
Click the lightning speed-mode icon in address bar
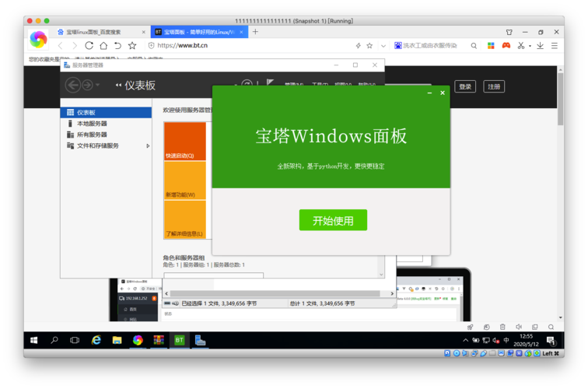point(358,46)
